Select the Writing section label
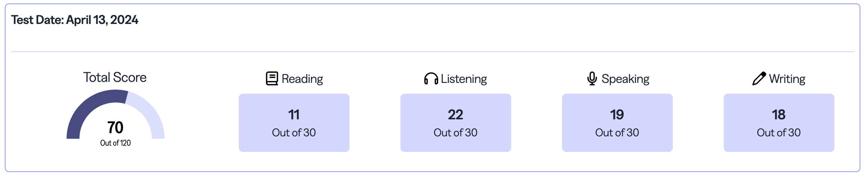This screenshot has height=179, width=868. (787, 79)
